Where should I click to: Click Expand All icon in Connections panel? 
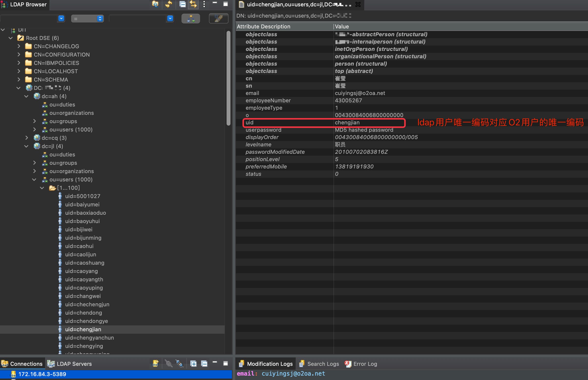[x=193, y=363]
